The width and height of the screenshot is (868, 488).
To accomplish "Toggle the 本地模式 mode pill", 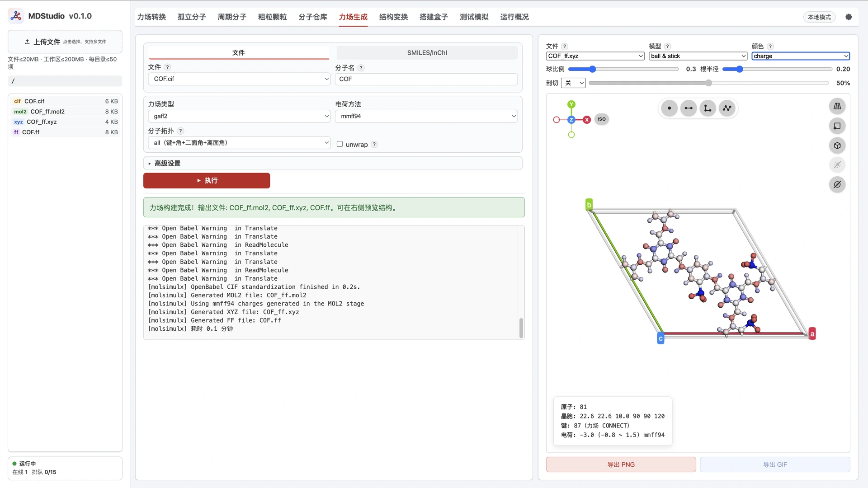I will click(819, 17).
